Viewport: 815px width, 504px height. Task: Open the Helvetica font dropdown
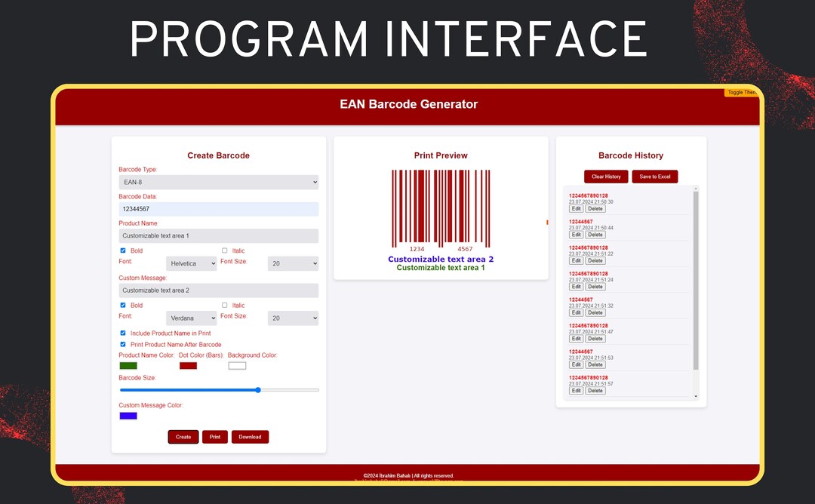point(191,263)
